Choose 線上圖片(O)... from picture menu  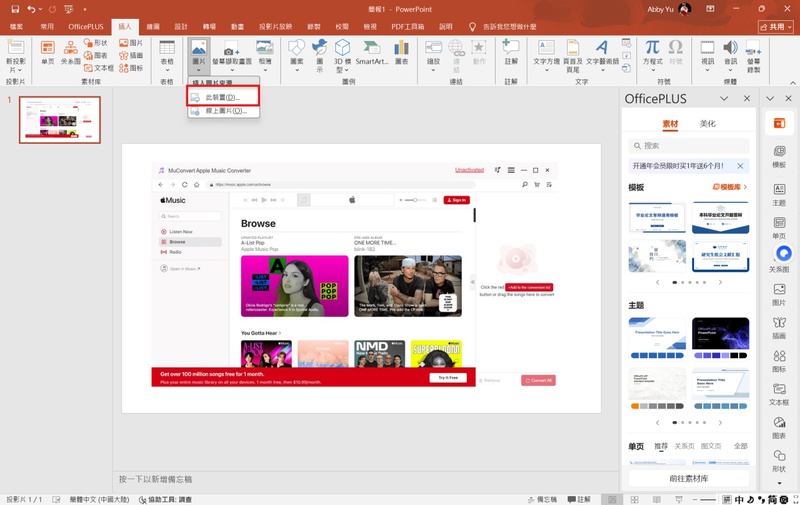click(223, 111)
